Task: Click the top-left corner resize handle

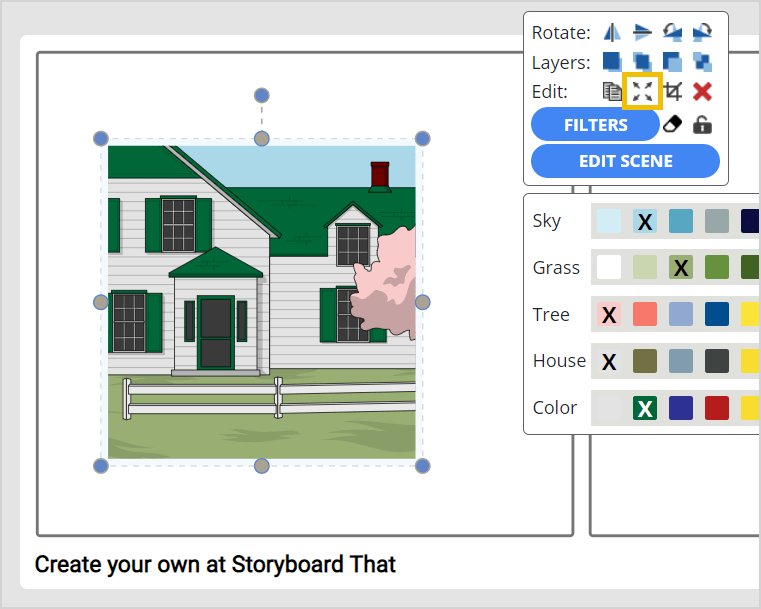Action: click(x=101, y=139)
